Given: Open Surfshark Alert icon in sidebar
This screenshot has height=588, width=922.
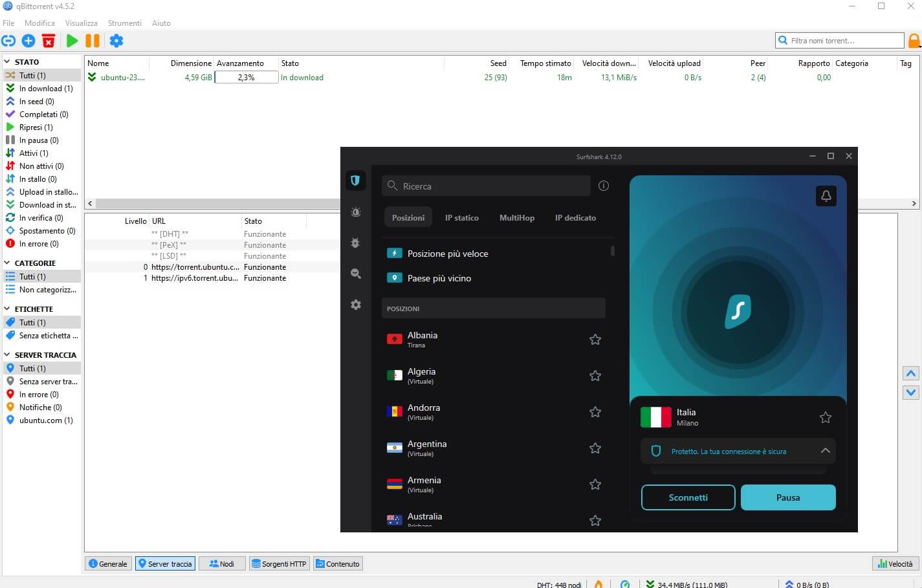Looking at the screenshot, I should point(355,212).
